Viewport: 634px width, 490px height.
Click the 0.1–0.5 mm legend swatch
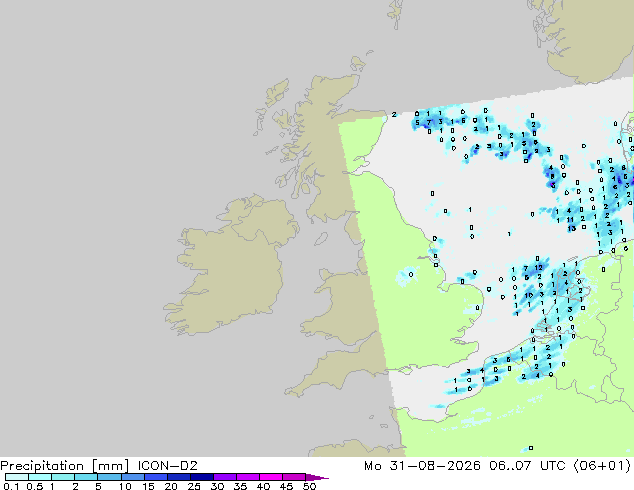[17, 477]
